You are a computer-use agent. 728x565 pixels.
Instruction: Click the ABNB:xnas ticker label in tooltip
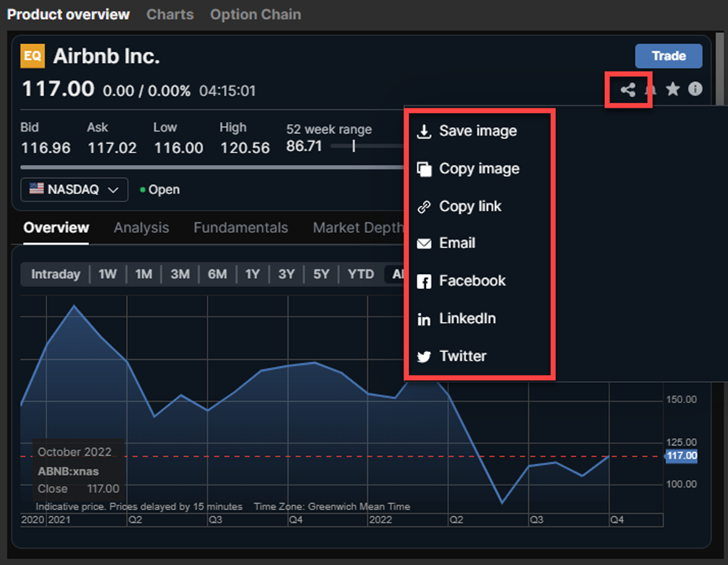pyautogui.click(x=68, y=471)
